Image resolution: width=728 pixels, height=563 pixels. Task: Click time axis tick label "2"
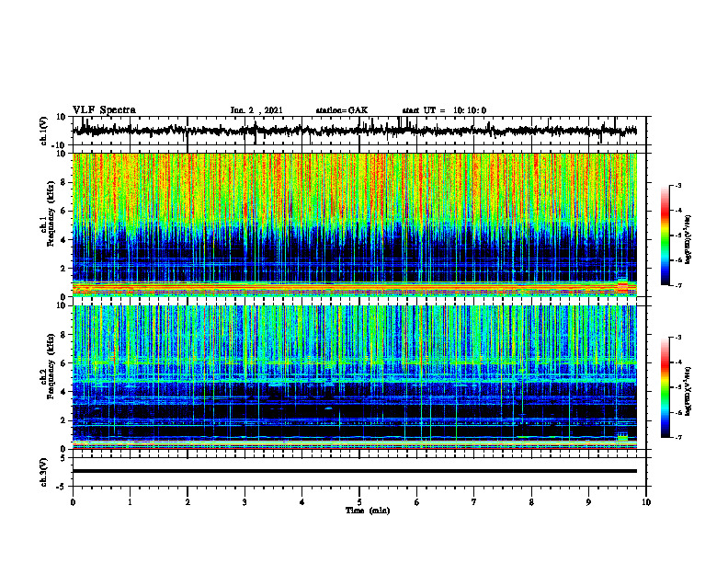tap(188, 502)
